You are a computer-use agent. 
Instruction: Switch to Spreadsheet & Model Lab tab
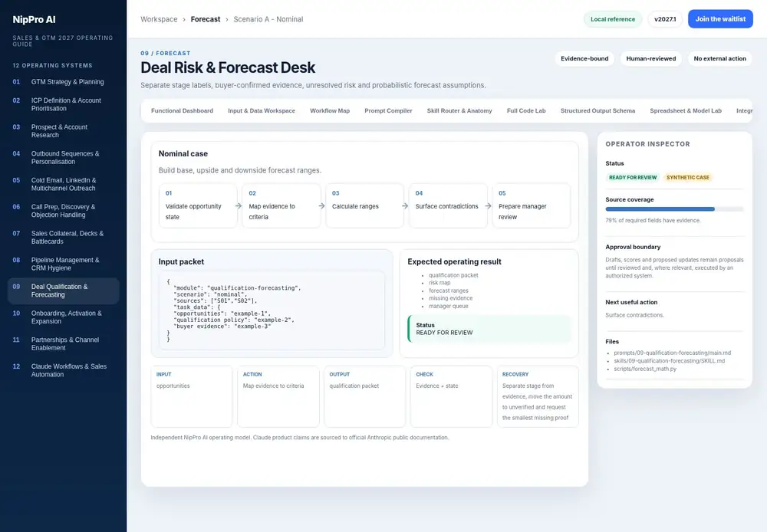click(685, 111)
